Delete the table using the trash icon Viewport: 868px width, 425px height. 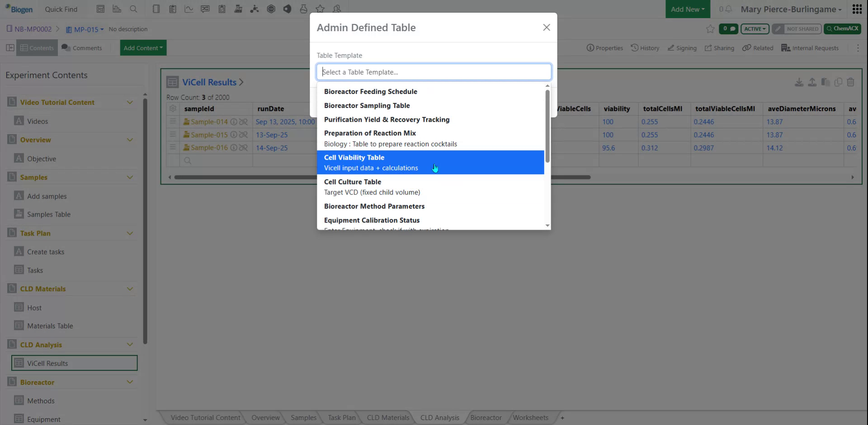tap(851, 82)
